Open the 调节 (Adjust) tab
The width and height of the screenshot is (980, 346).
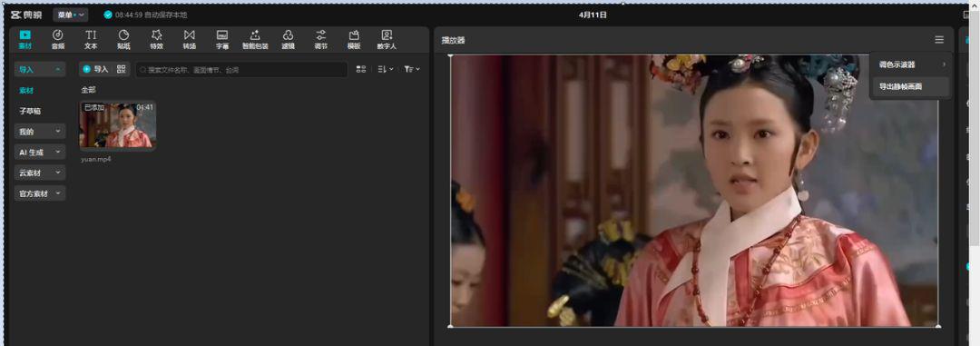[x=320, y=39]
